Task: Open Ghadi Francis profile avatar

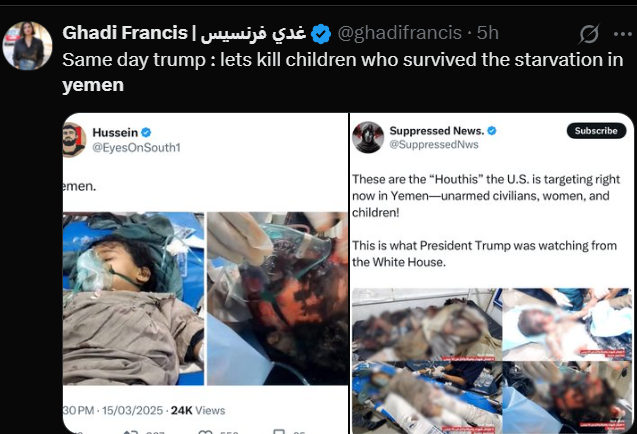Action: click(27, 46)
